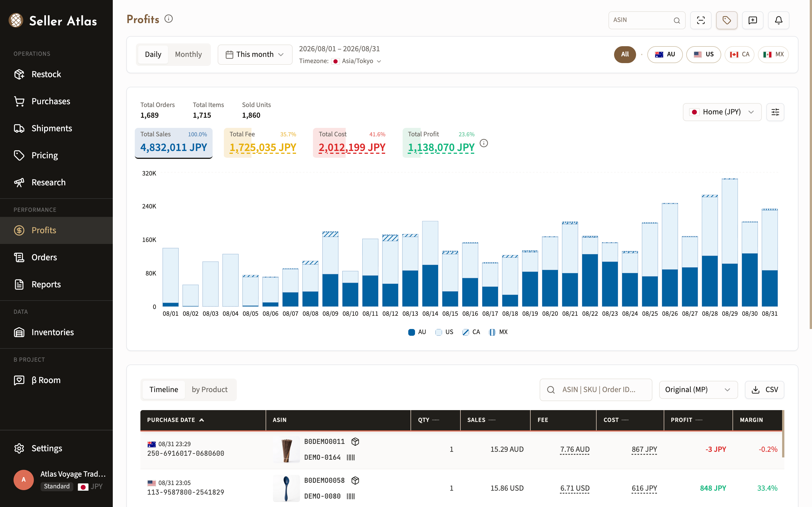Toggle the CA marketplace filter

pos(739,54)
